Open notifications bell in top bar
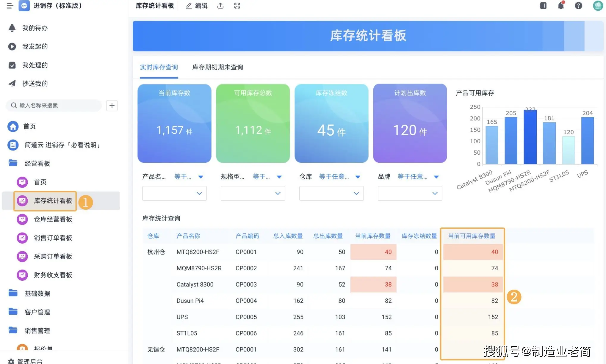This screenshot has width=606, height=364. coord(561,6)
